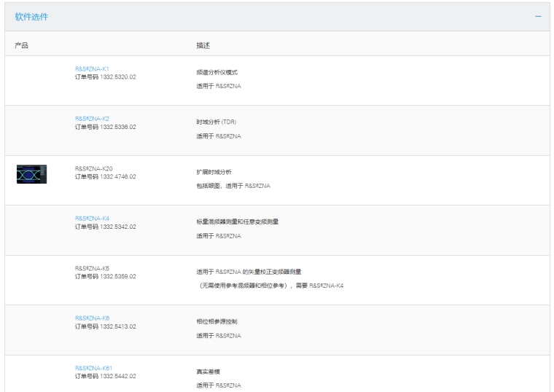Open the eye diagram thumbnail for ZNA-K20
Screen dimensions: 554x392
click(31, 173)
